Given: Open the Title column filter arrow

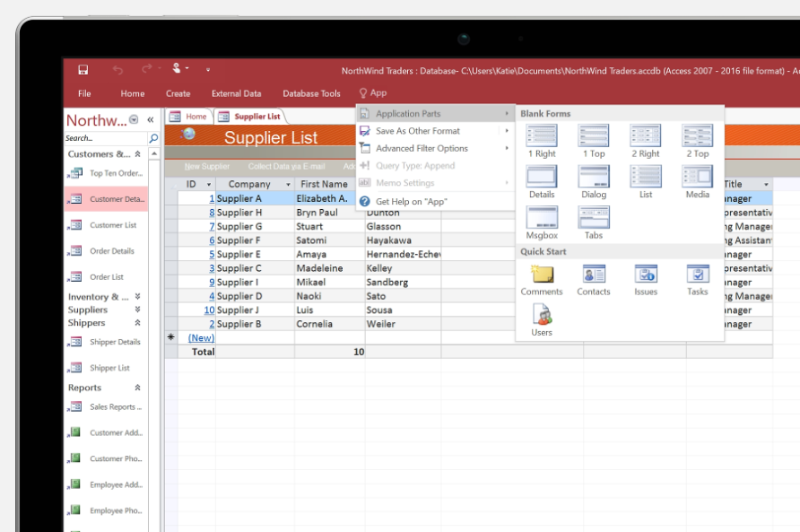Looking at the screenshot, I should pos(766,184).
